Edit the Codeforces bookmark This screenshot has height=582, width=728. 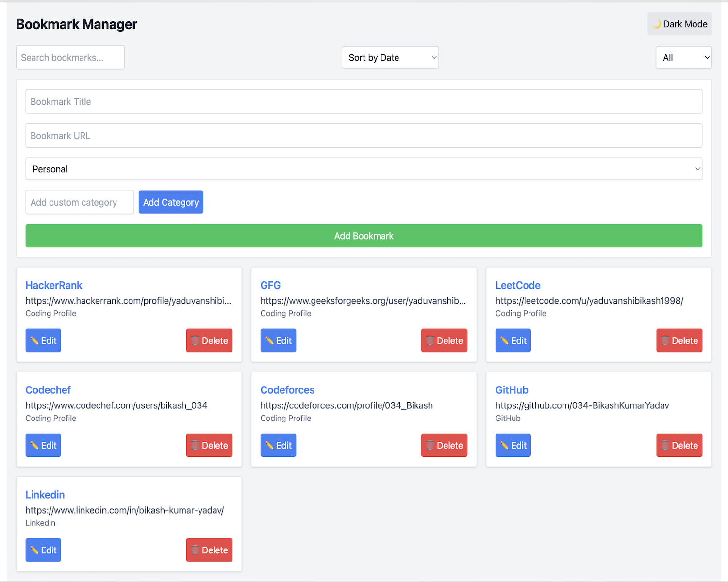click(x=278, y=445)
